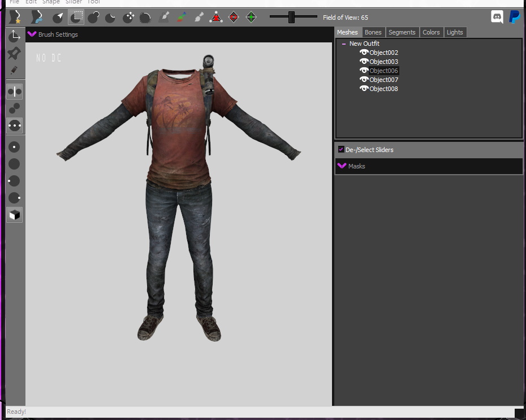
Task: Select the Inflate brush tool
Action: tap(93, 17)
